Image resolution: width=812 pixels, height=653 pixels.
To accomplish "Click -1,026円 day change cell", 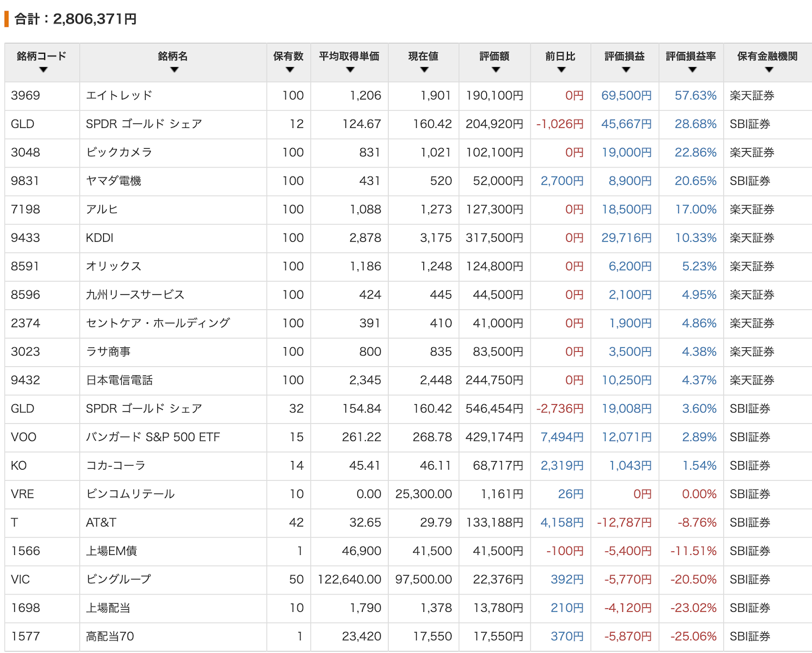I will point(560,124).
